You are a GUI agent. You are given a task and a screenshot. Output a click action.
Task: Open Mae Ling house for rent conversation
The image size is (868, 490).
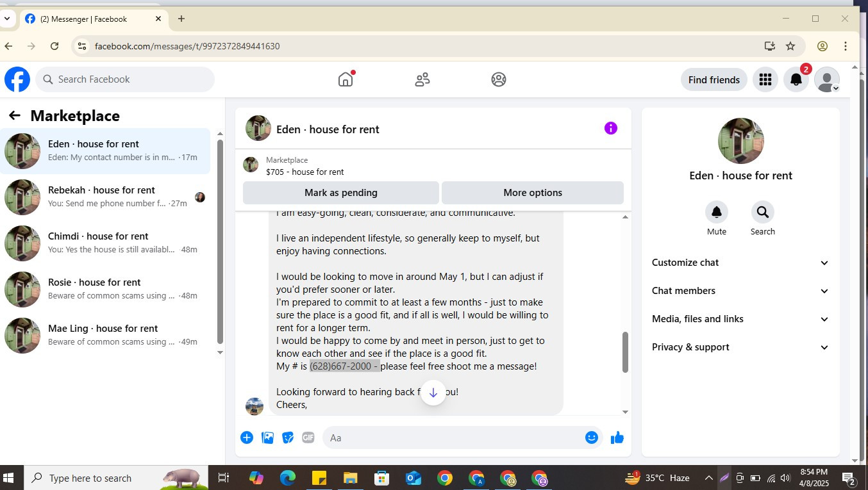click(105, 336)
